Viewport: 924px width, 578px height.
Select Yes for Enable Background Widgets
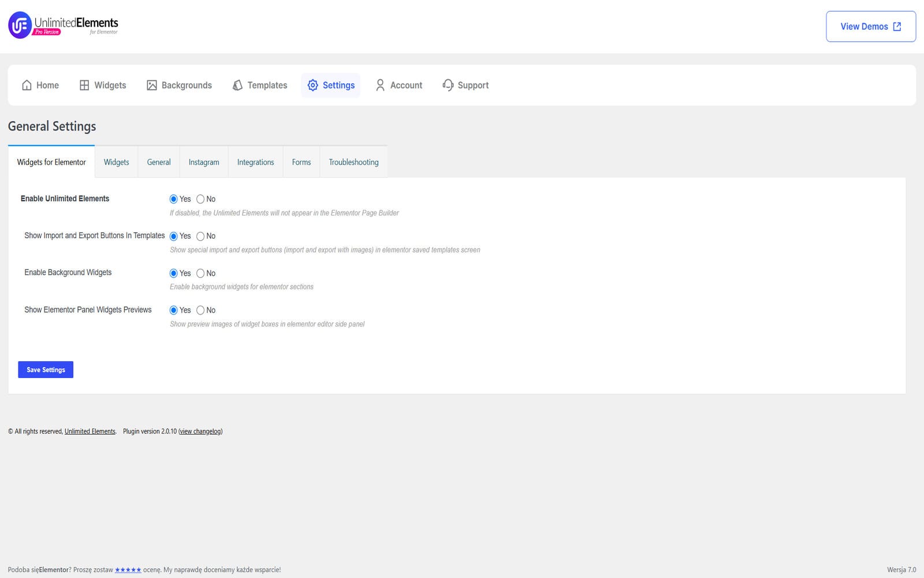tap(173, 273)
